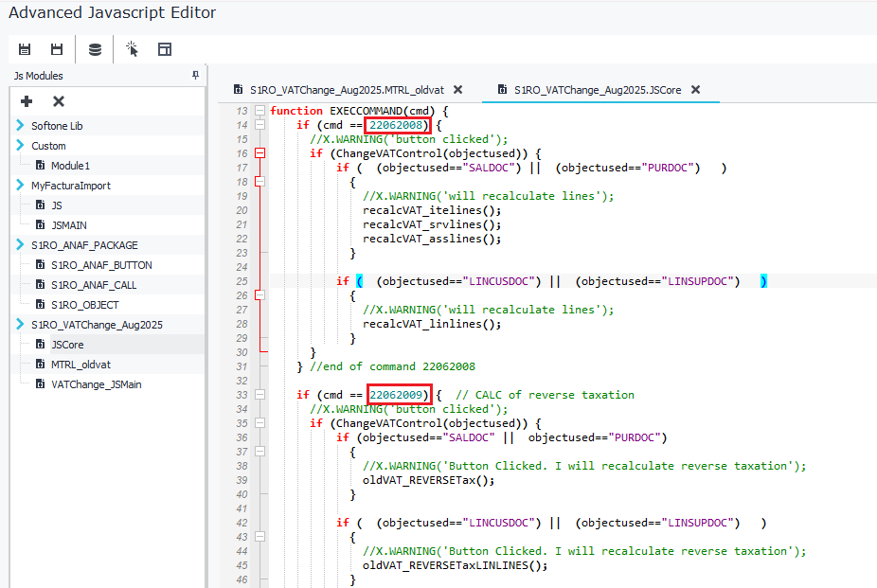Place cursor on 'recalcVAT_linlines();' line

pos(432,324)
